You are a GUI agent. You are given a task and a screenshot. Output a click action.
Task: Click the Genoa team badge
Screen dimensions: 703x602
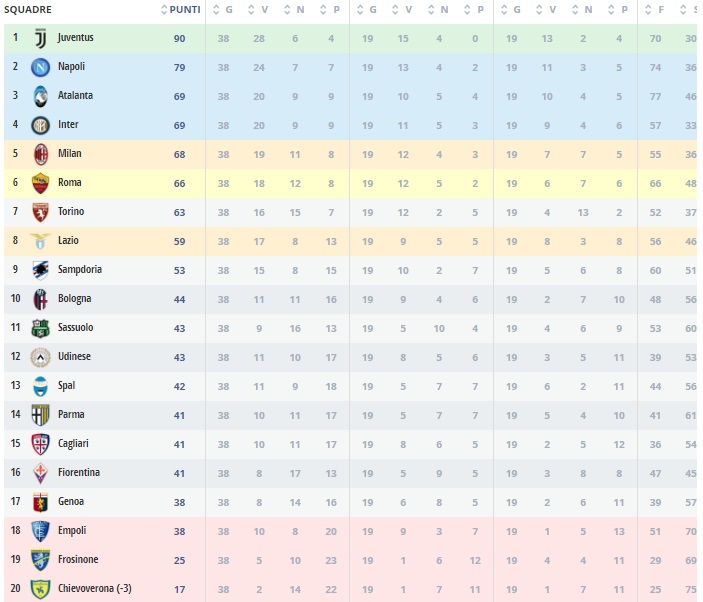pyautogui.click(x=41, y=502)
